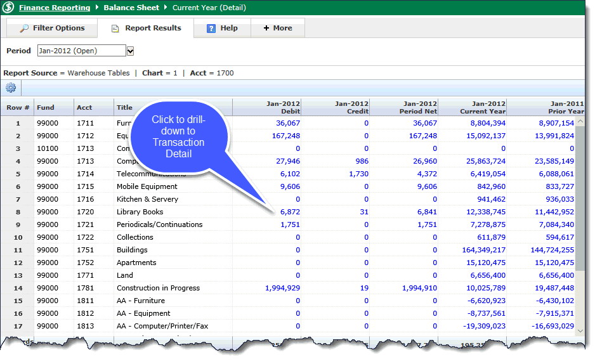This screenshot has height=364, width=595.
Task: Open the Finance Reporting breadcrumb link
Action: pos(55,8)
